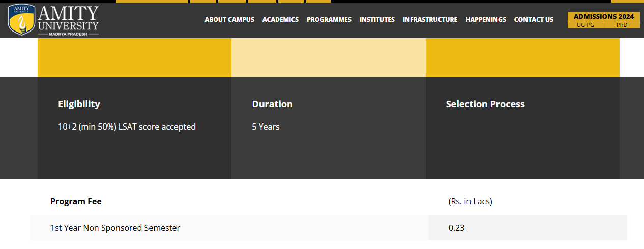Viewport: 644px width, 249px height.
Task: Click the Duration heading
Action: [x=272, y=104]
